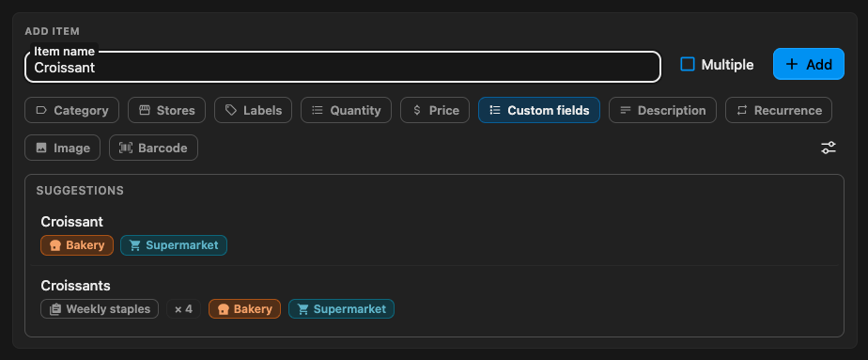Open the Barcode field chip
Viewport: 868px width, 360px height.
click(x=153, y=148)
